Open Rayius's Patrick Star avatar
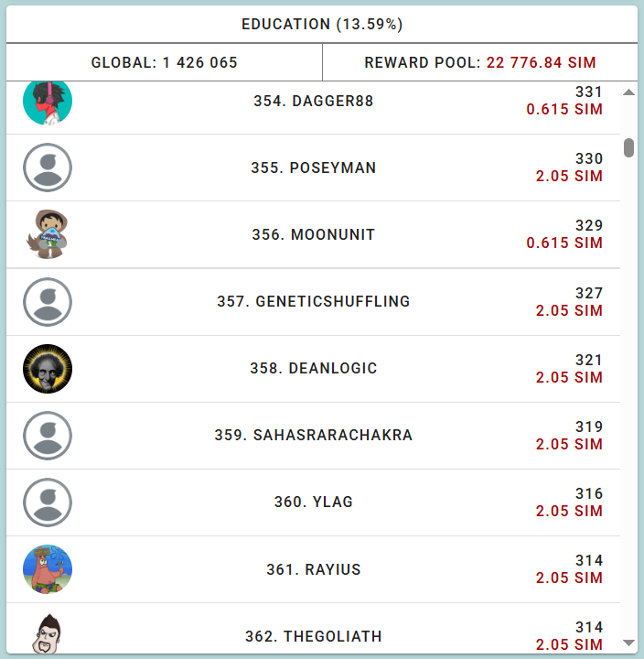The width and height of the screenshot is (644, 659). (x=48, y=569)
